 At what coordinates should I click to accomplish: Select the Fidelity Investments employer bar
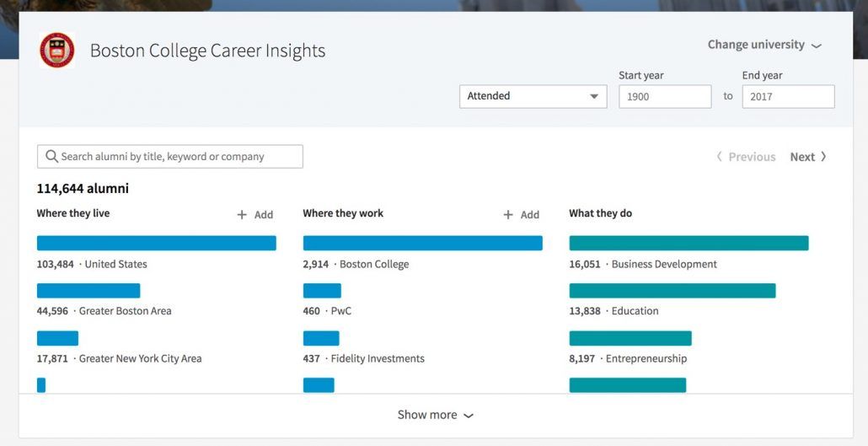pos(321,338)
